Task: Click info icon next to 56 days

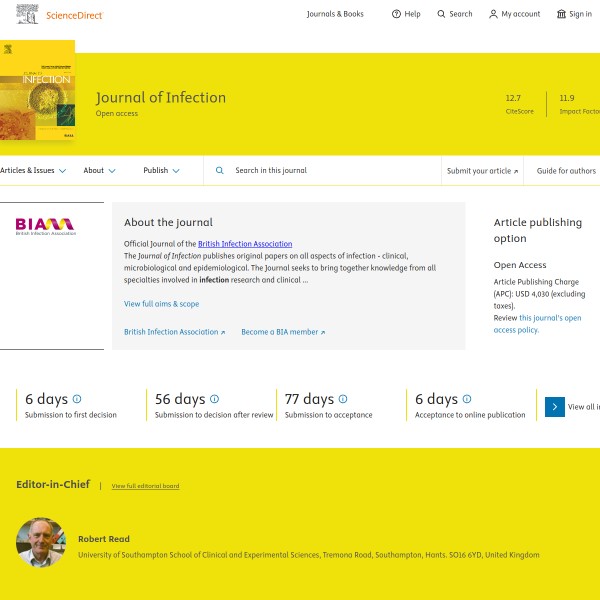Action: coord(214,399)
